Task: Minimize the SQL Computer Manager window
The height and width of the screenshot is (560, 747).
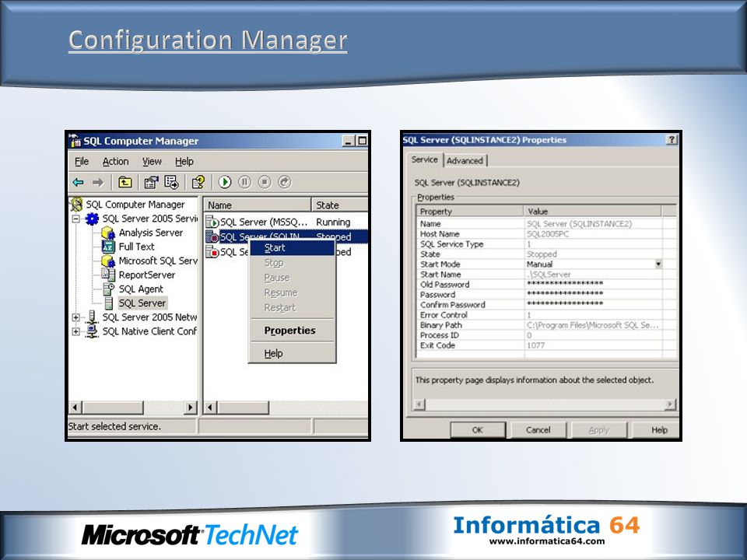Action: pos(349,141)
